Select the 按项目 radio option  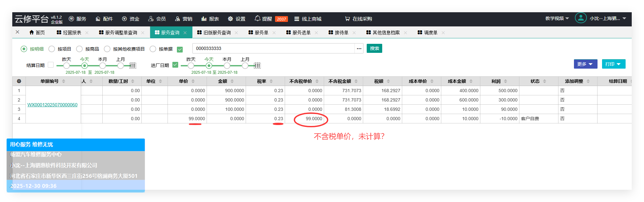52,49
